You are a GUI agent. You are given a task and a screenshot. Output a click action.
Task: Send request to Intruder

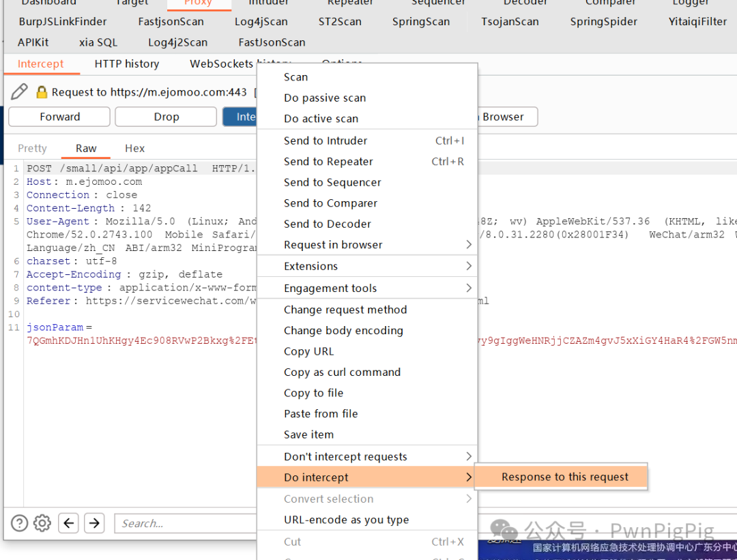tap(367, 141)
